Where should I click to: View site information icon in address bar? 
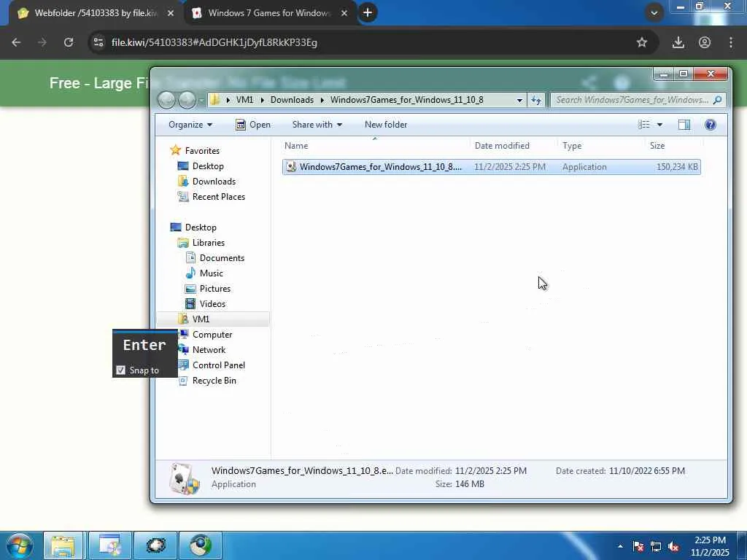[x=98, y=42]
